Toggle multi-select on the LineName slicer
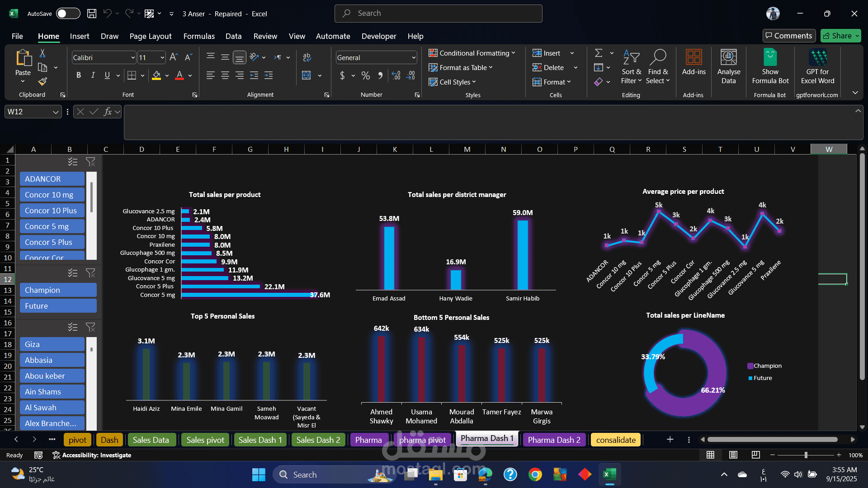 pyautogui.click(x=73, y=273)
